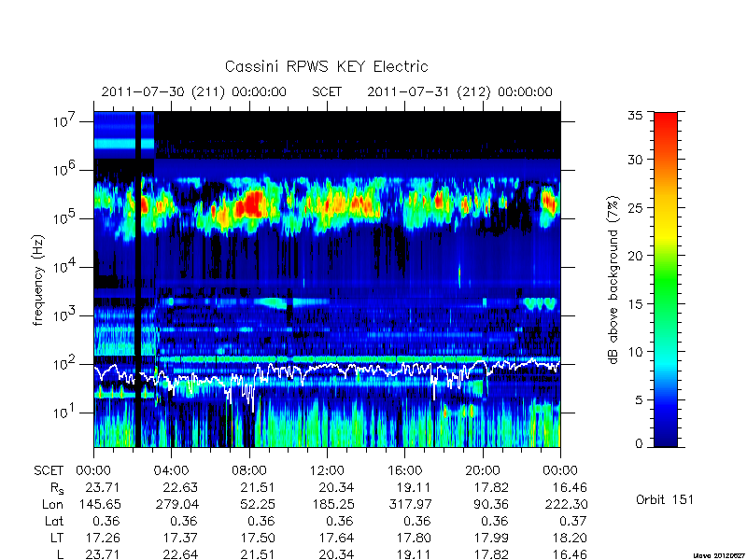Click the local time value 17.50

(x=259, y=539)
